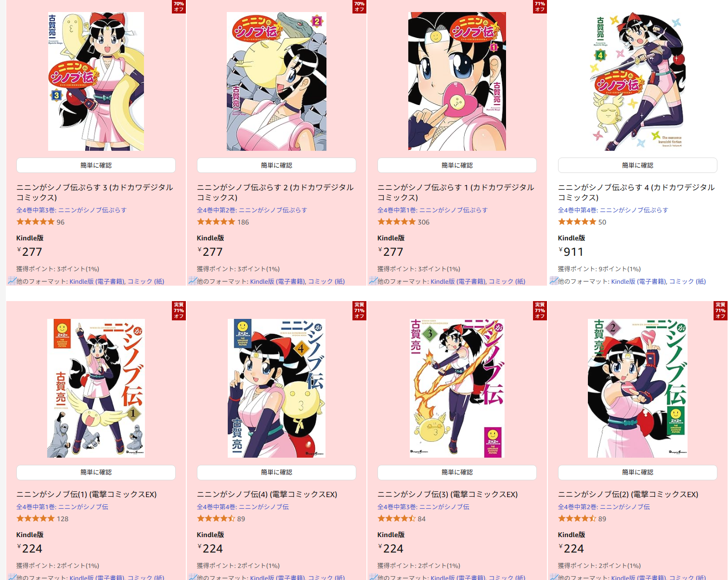
Task: Open star rating with 306 reviews
Action: tap(397, 222)
